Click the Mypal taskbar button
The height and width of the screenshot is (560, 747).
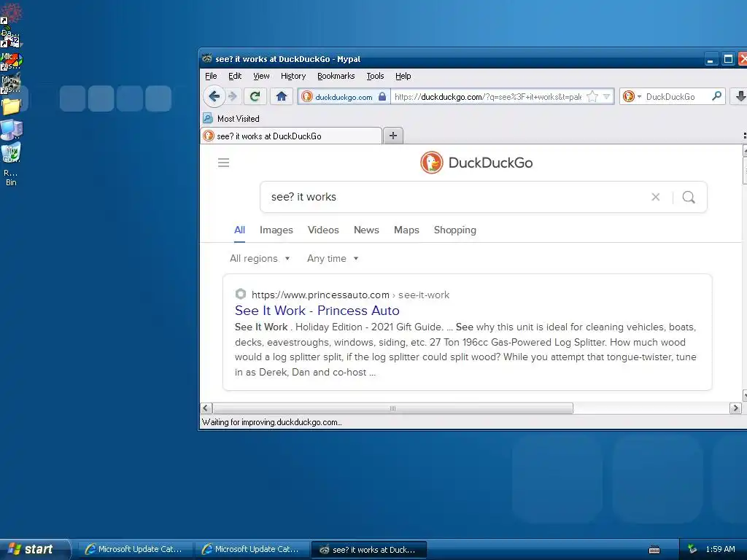click(x=368, y=549)
